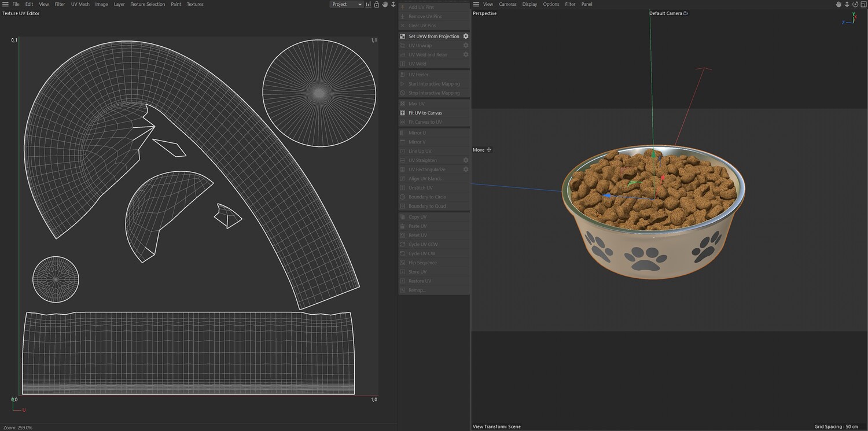
Task: Select the pan hand icon in UV editor
Action: (x=385, y=4)
